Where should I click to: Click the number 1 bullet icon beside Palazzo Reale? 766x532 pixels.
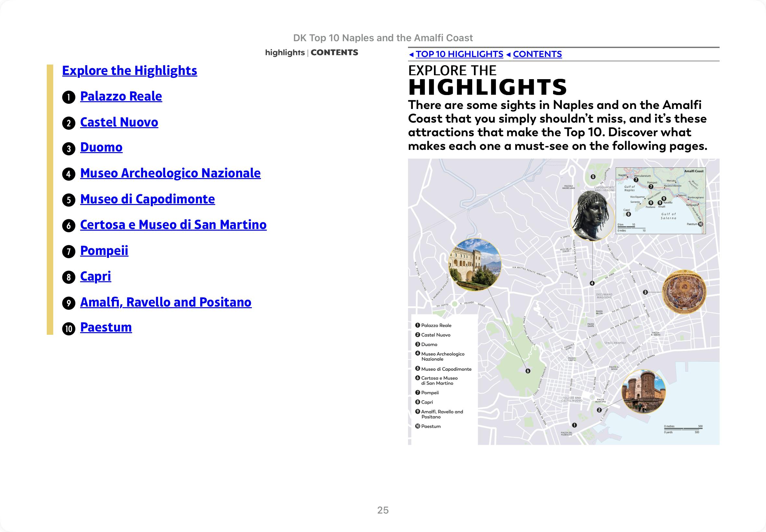point(69,97)
